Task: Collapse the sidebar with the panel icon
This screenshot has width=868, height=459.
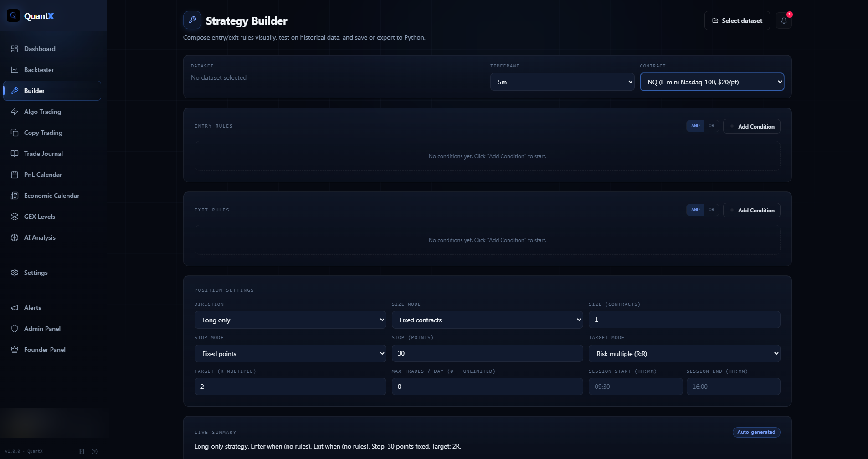Action: tap(82, 451)
